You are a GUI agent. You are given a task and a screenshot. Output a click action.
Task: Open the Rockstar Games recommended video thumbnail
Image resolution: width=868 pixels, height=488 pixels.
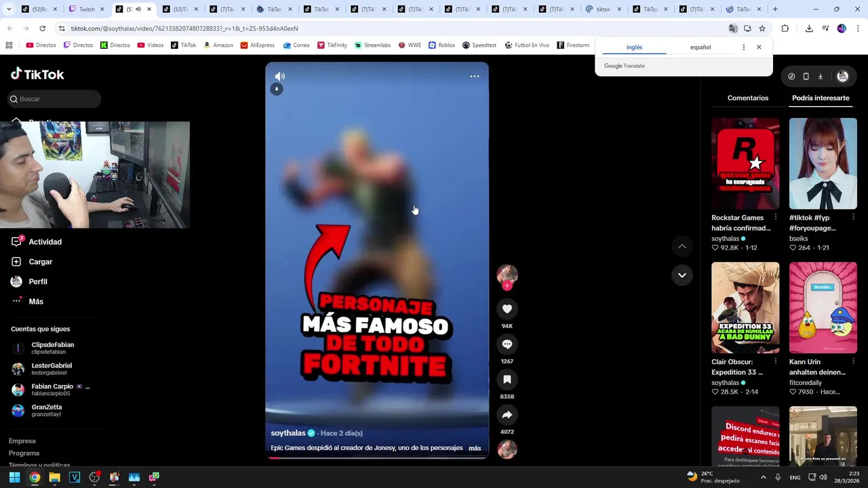pos(745,163)
